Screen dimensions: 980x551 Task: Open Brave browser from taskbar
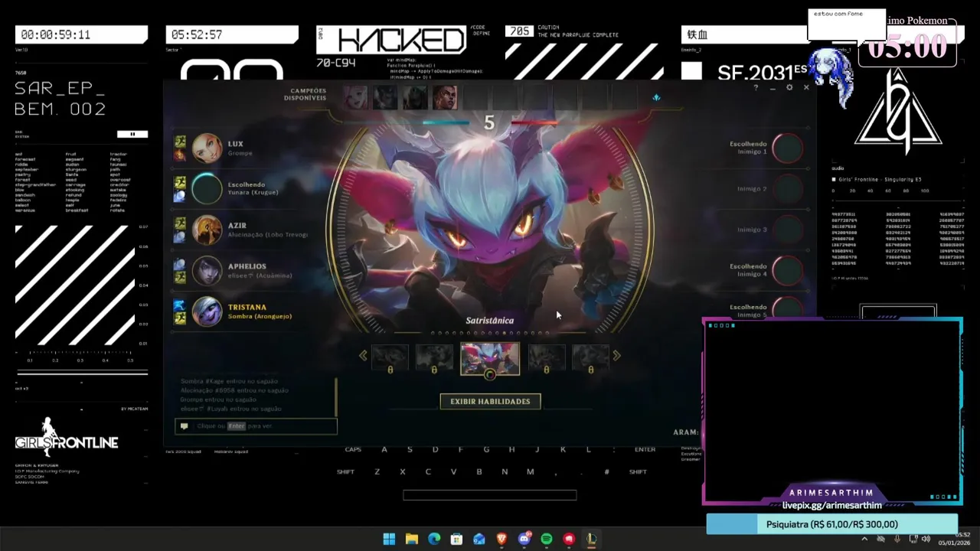click(x=501, y=539)
